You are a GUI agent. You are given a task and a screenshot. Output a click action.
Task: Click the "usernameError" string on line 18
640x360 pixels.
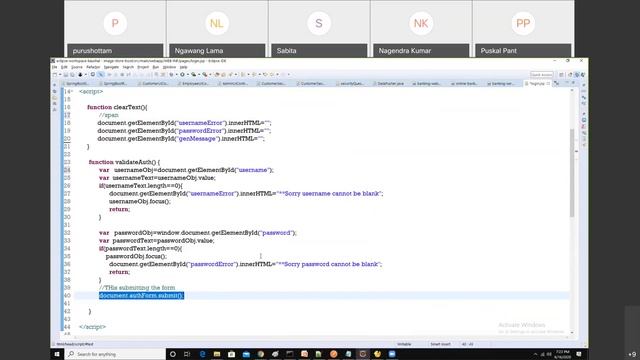200,123
